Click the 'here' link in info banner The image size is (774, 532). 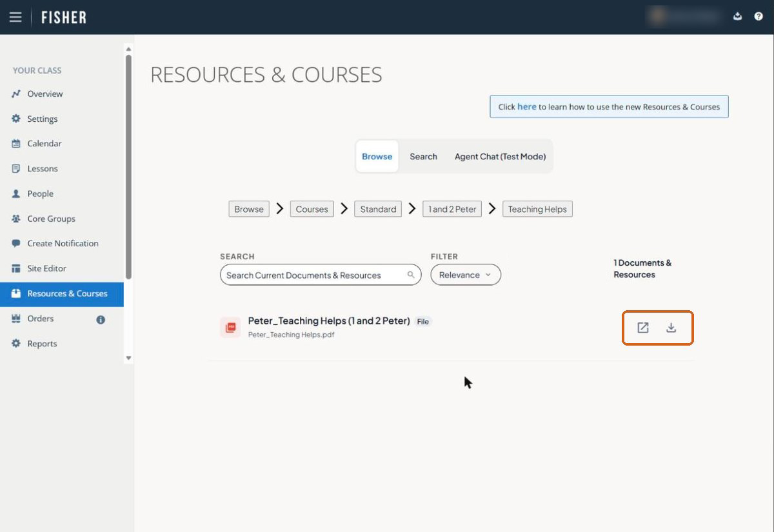527,106
